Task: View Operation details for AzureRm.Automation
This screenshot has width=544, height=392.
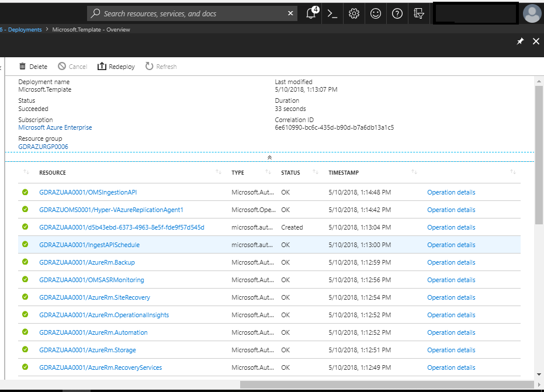Action: (451, 332)
